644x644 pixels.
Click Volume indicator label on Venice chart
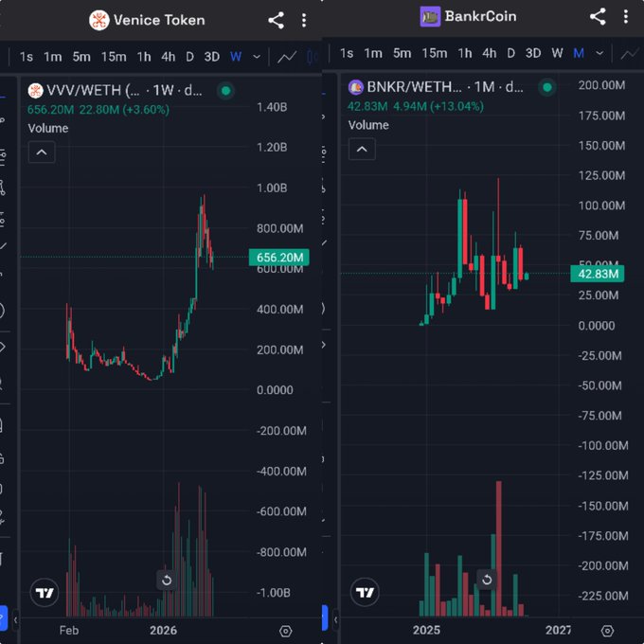(x=48, y=128)
